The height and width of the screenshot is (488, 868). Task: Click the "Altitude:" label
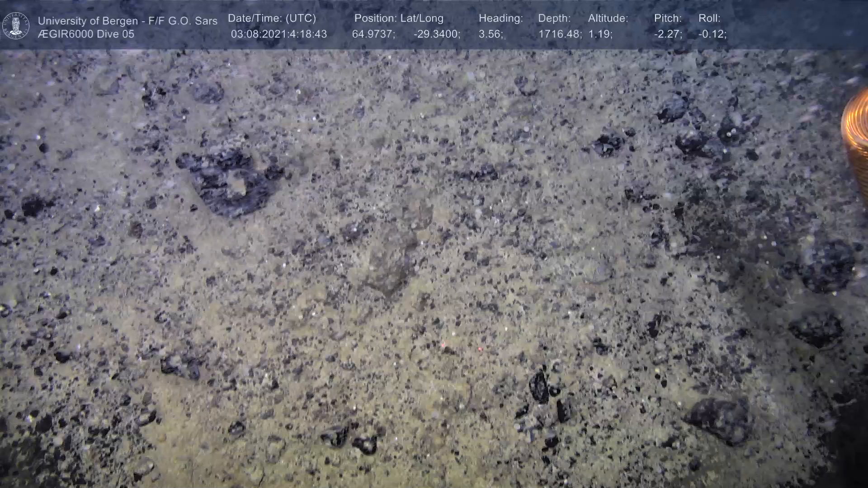(x=608, y=19)
